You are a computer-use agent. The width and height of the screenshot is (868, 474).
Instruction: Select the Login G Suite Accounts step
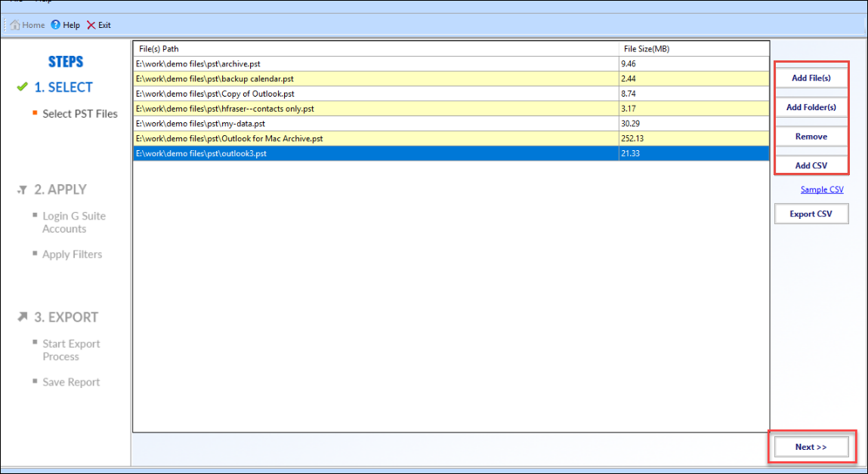coord(73,223)
